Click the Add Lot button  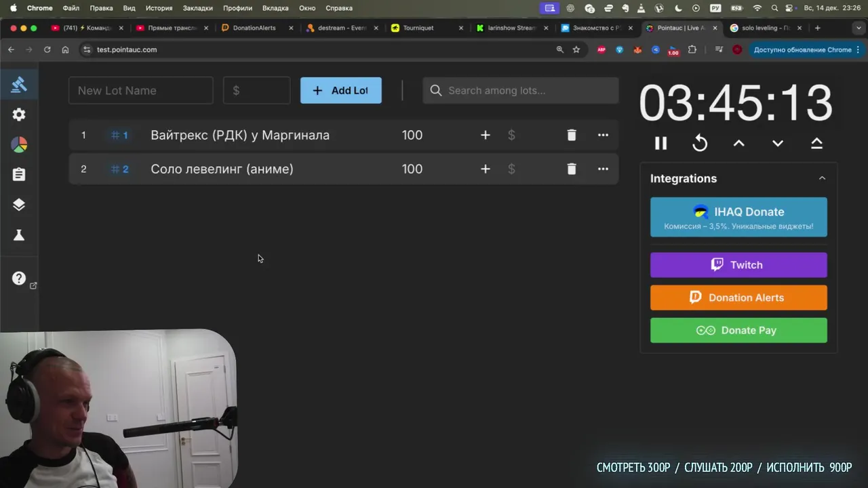[x=341, y=90]
